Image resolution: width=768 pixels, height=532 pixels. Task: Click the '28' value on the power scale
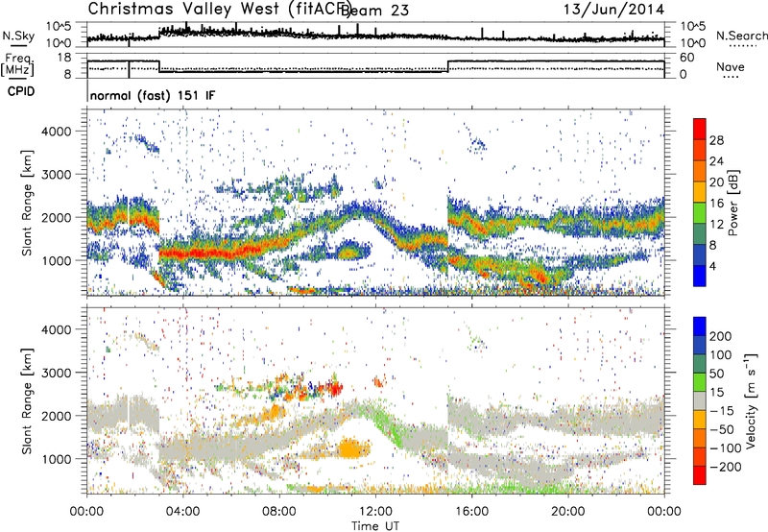point(716,140)
